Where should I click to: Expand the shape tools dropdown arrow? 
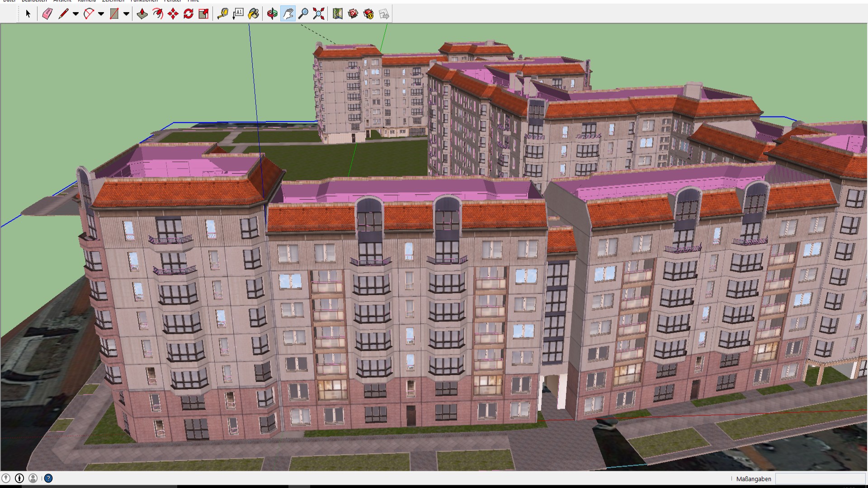pos(126,14)
